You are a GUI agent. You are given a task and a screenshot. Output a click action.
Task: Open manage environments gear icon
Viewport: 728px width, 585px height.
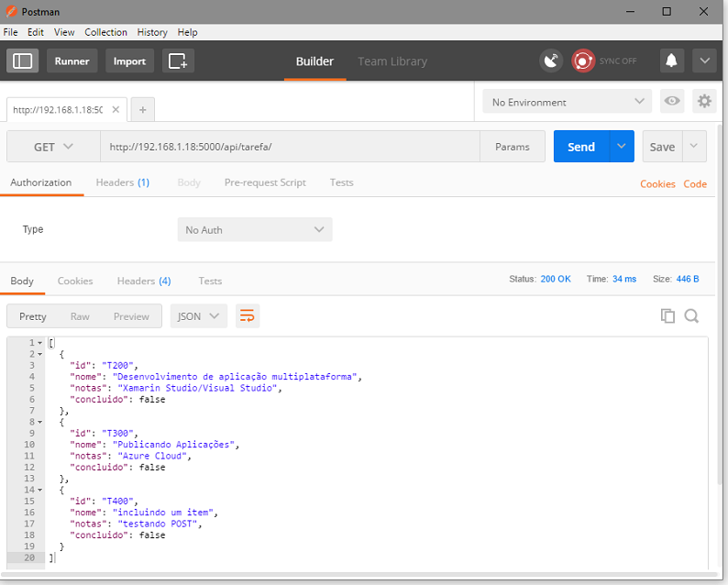tap(704, 101)
